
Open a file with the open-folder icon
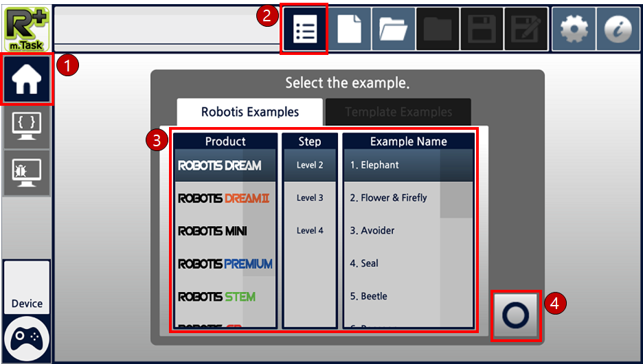393,29
